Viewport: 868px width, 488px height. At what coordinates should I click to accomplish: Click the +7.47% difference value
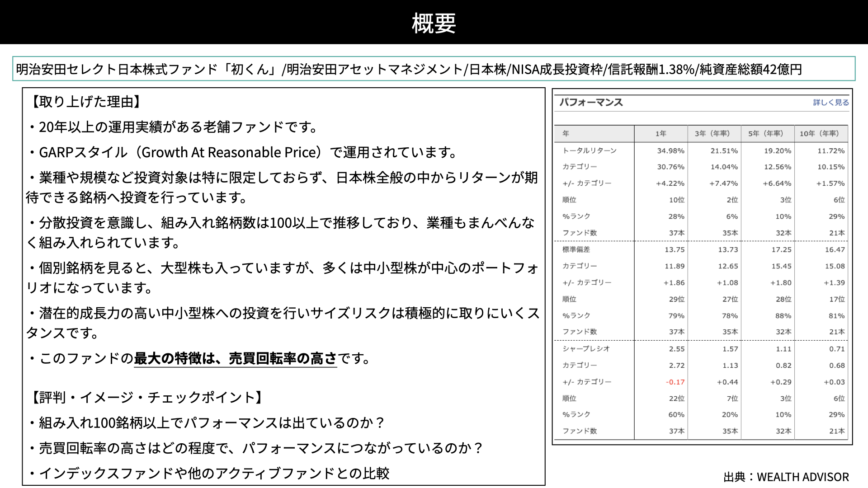[723, 183]
